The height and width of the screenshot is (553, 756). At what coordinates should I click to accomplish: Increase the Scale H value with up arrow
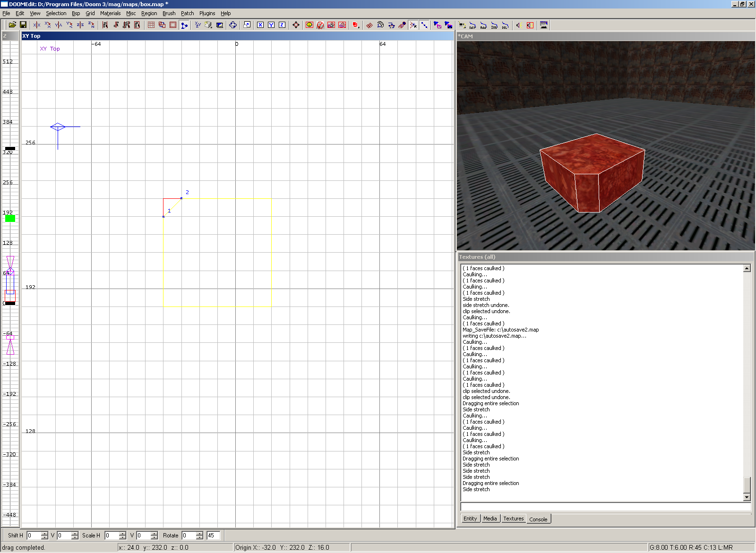click(122, 533)
